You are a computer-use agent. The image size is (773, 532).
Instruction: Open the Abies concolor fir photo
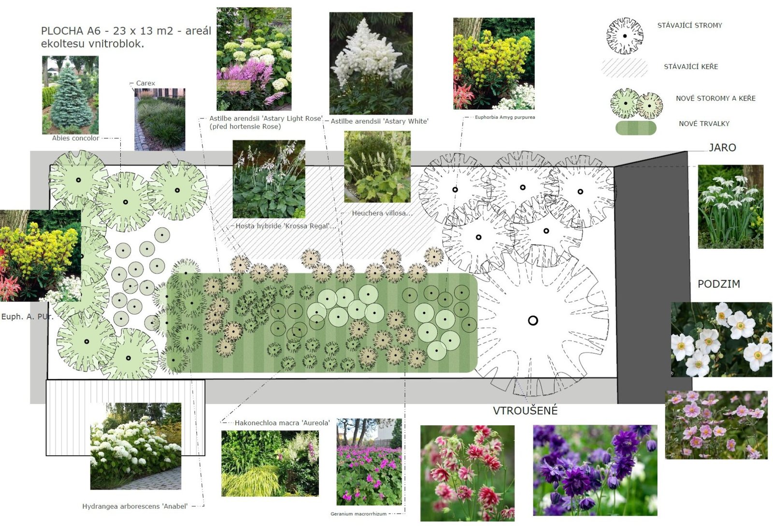(70, 95)
